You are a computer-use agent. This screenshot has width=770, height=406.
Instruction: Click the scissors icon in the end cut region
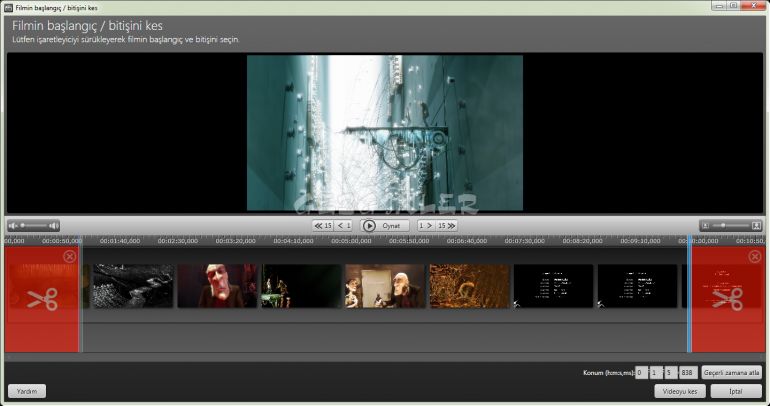pyautogui.click(x=728, y=298)
